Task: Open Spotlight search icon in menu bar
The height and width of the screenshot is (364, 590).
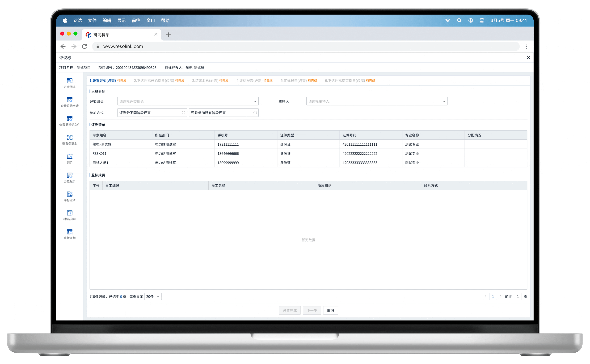Action: coord(459,20)
